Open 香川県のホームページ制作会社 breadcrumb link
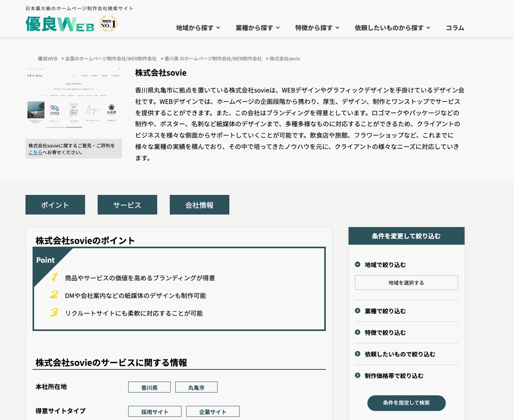 coord(213,59)
